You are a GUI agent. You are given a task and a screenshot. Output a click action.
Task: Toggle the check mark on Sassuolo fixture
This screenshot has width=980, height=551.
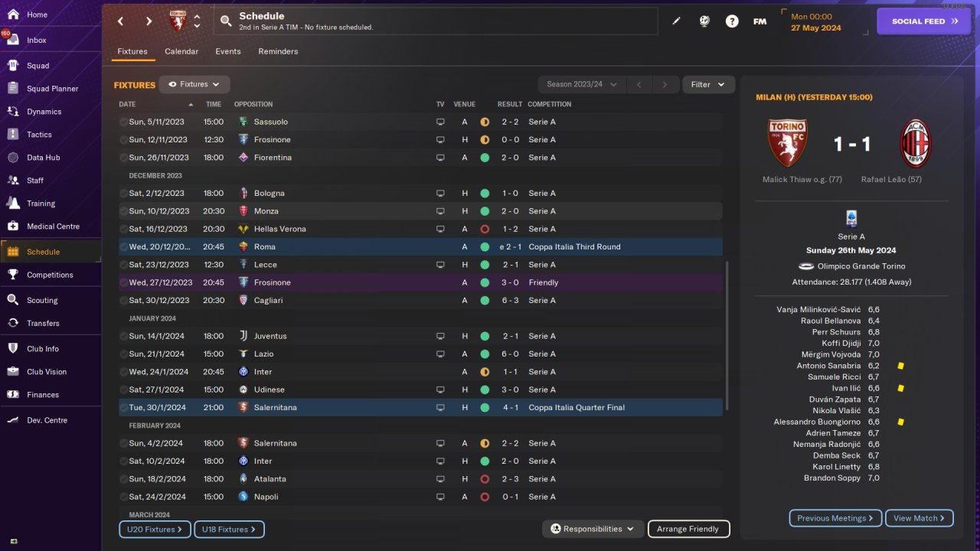click(x=123, y=122)
